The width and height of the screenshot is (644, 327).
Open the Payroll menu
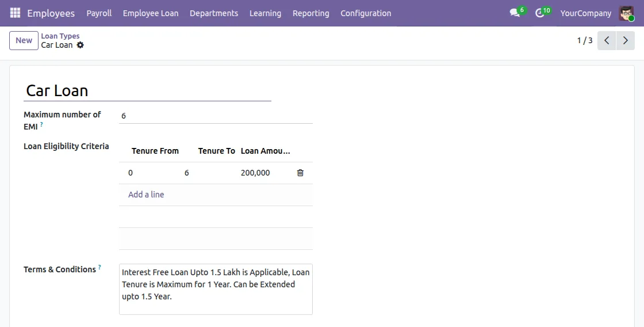point(99,13)
